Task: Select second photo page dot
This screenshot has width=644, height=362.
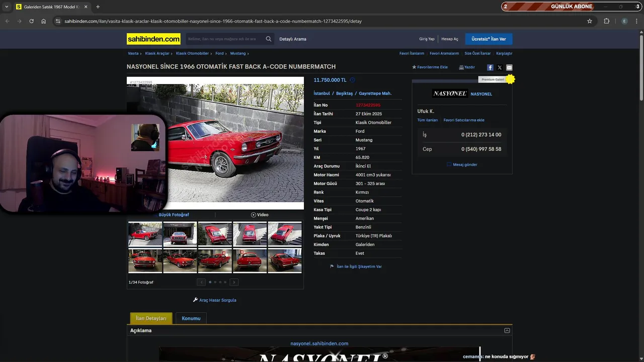Action: (215, 282)
